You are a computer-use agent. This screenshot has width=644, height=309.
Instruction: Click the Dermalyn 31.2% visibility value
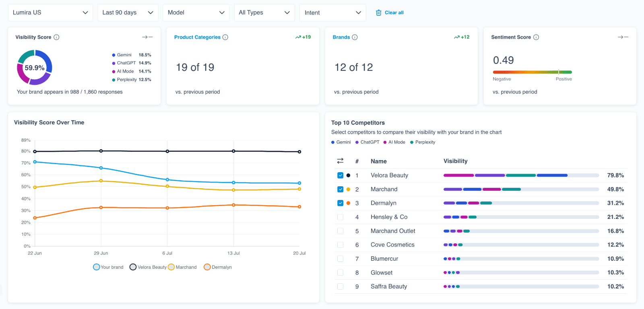[615, 203]
